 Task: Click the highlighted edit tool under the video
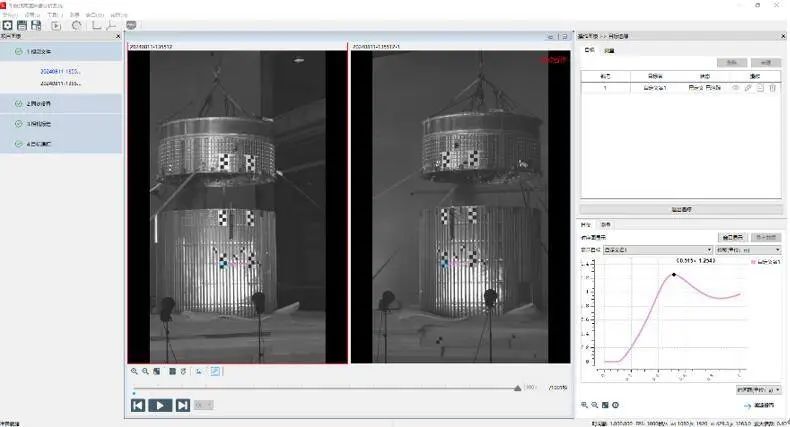[x=215, y=371]
